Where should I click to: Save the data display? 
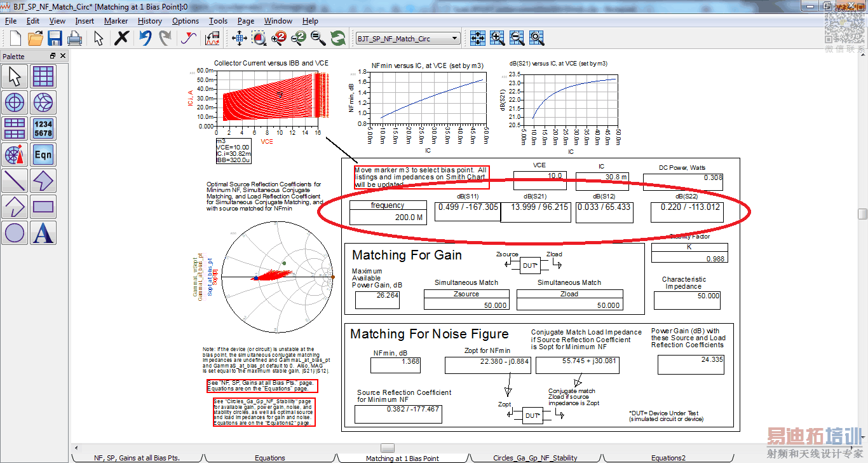55,38
